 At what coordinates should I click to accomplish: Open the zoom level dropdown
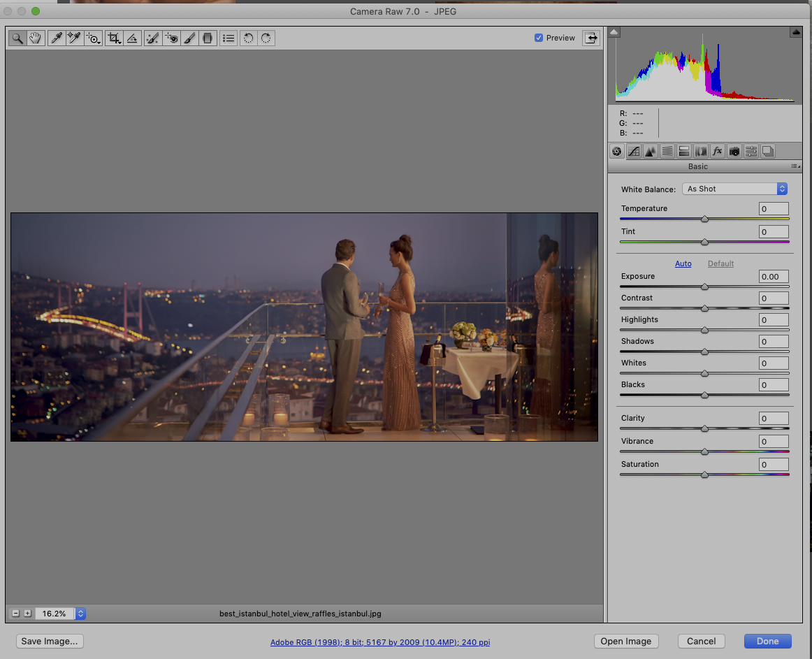coord(80,614)
